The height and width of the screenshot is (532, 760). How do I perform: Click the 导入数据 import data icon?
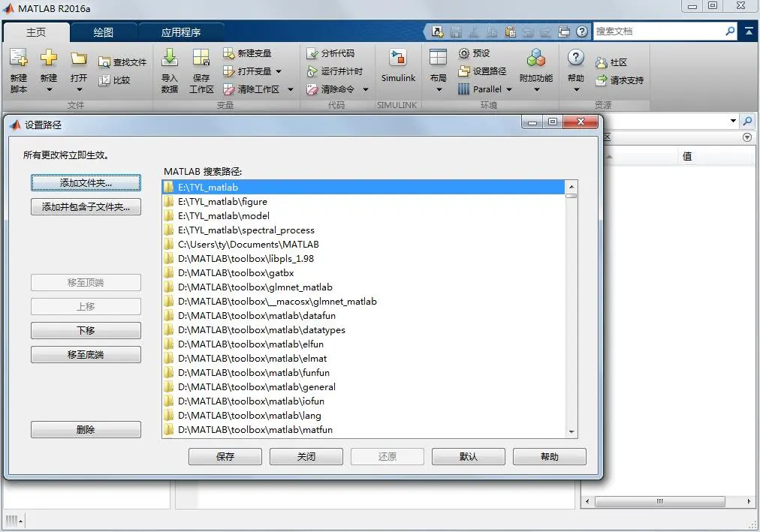tap(170, 58)
